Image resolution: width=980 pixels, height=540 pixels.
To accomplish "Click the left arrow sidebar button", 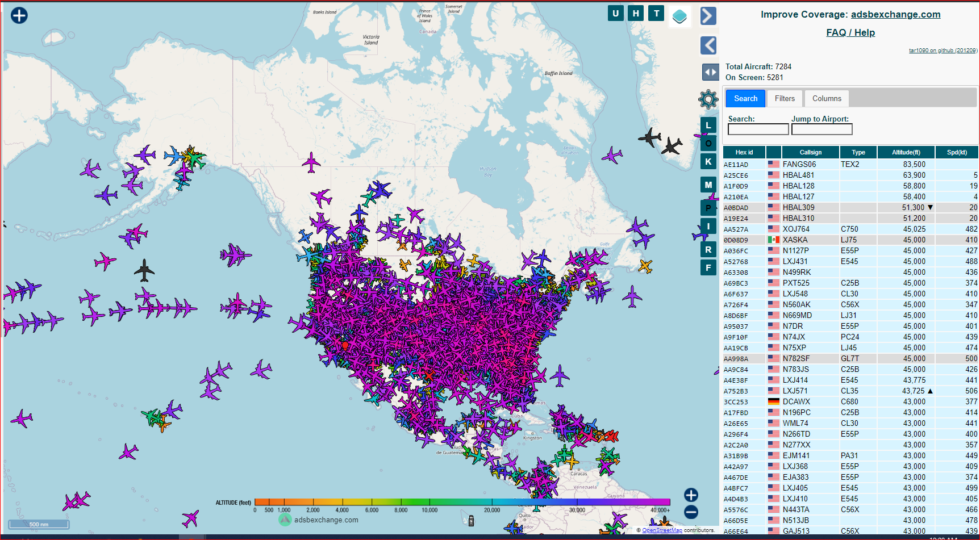I will tap(708, 45).
